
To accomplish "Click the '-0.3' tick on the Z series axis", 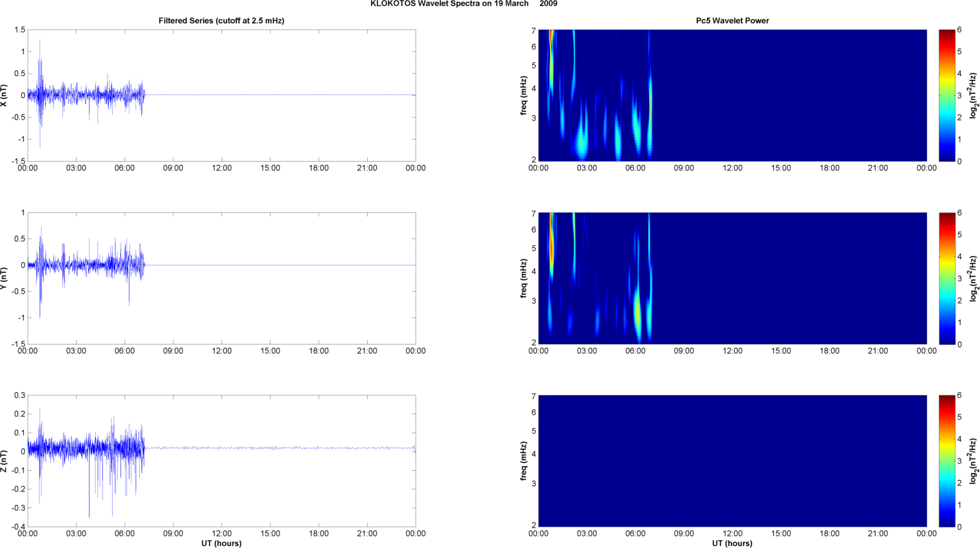I will pos(17,508).
